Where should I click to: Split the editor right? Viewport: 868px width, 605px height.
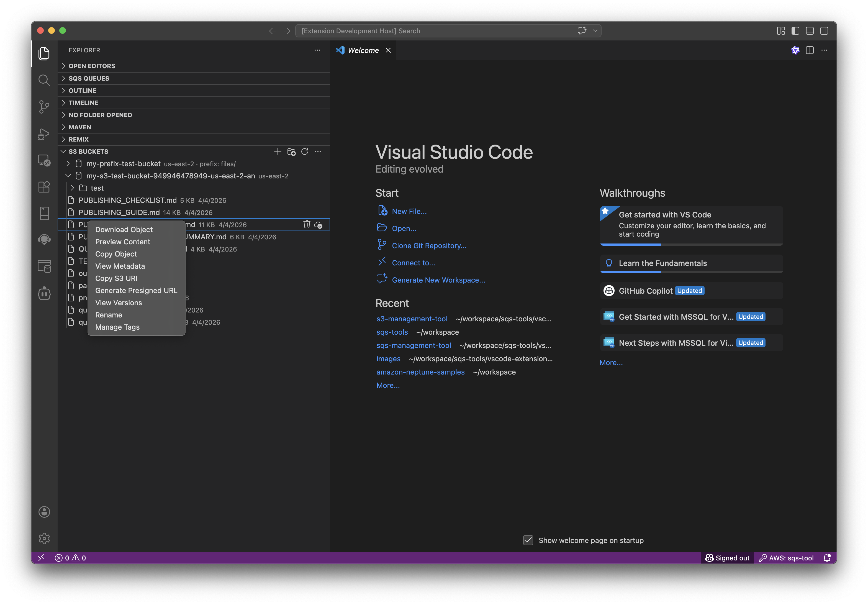pyautogui.click(x=810, y=50)
